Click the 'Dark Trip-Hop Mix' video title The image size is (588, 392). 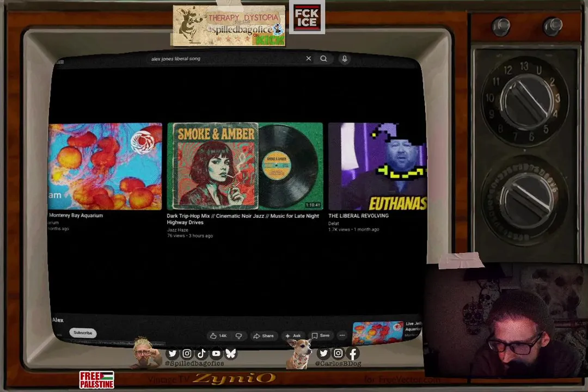tap(243, 219)
